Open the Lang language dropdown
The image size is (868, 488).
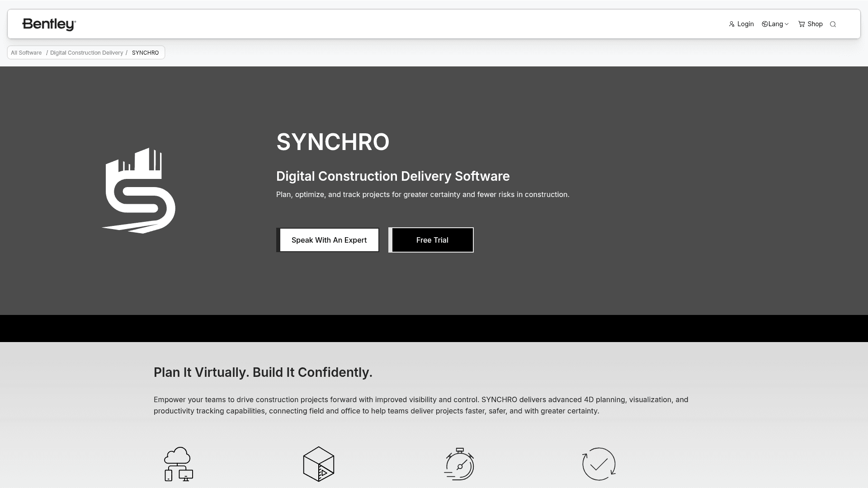(x=775, y=24)
